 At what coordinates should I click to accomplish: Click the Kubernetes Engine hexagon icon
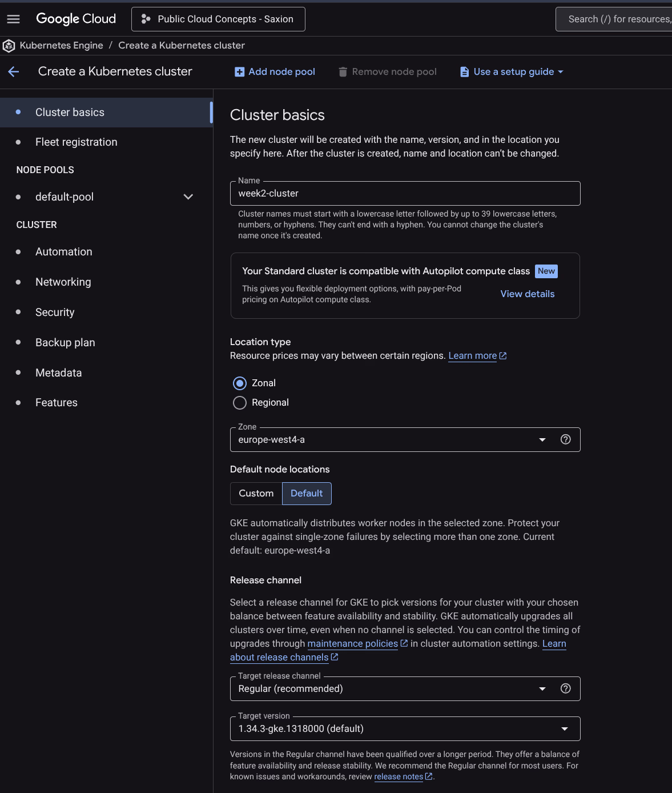click(9, 46)
